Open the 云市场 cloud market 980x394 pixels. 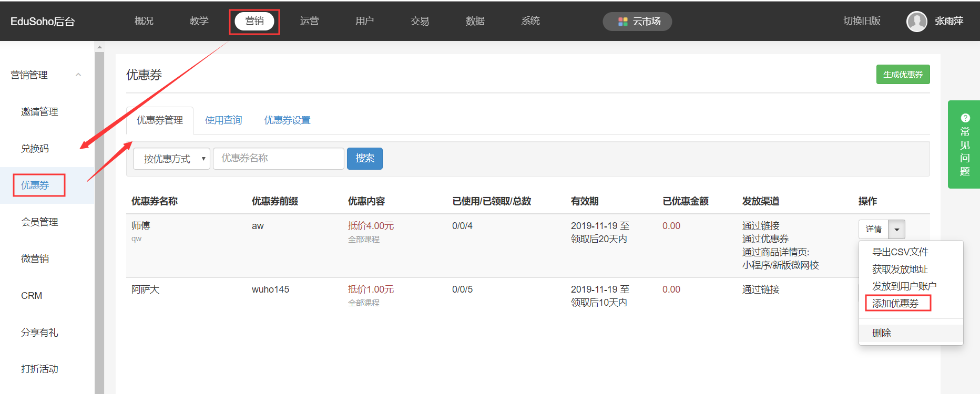tap(637, 22)
